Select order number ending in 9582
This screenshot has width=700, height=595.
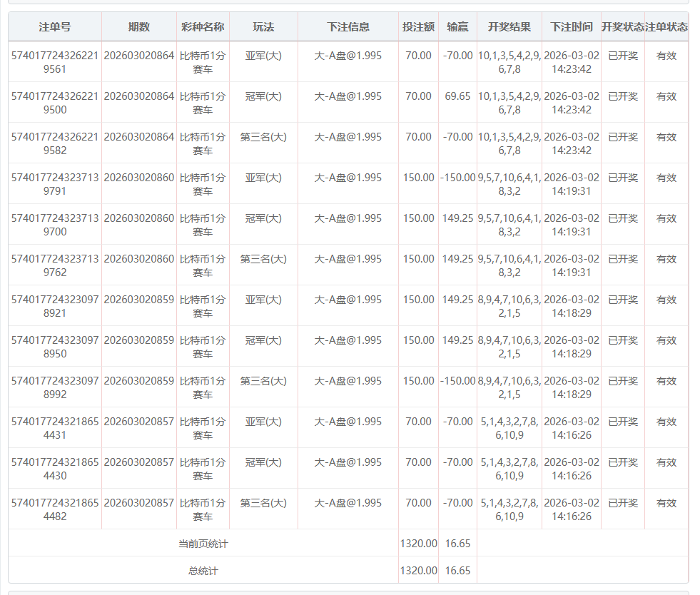pos(55,143)
